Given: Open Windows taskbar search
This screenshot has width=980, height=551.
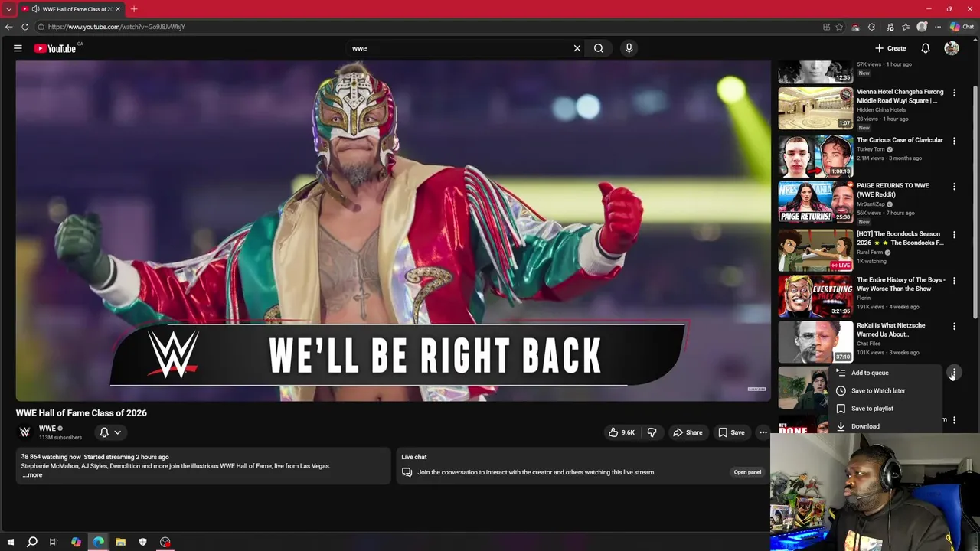Looking at the screenshot, I should click(x=32, y=542).
